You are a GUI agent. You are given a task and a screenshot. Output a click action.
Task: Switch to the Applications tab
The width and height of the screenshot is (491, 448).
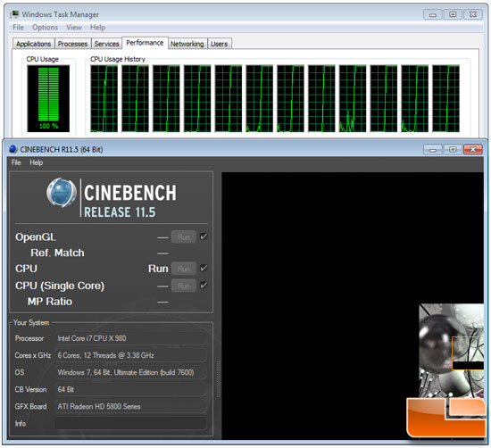pyautogui.click(x=34, y=44)
